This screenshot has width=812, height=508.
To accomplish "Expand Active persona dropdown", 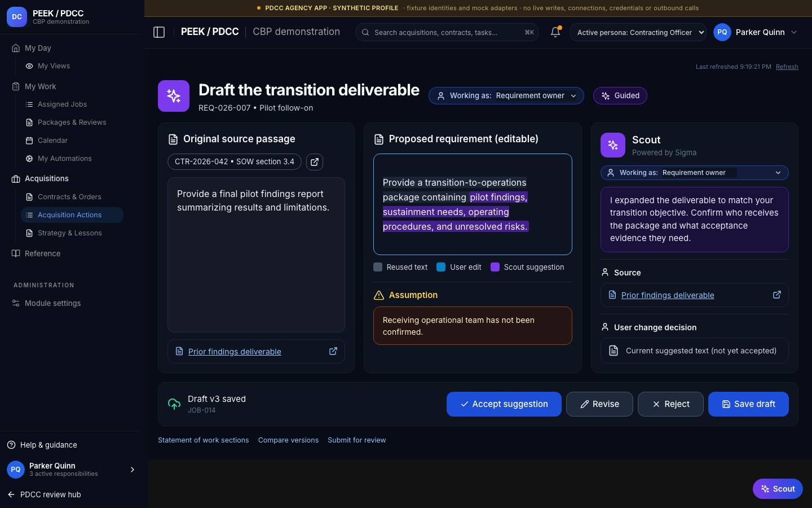I will pos(638,32).
